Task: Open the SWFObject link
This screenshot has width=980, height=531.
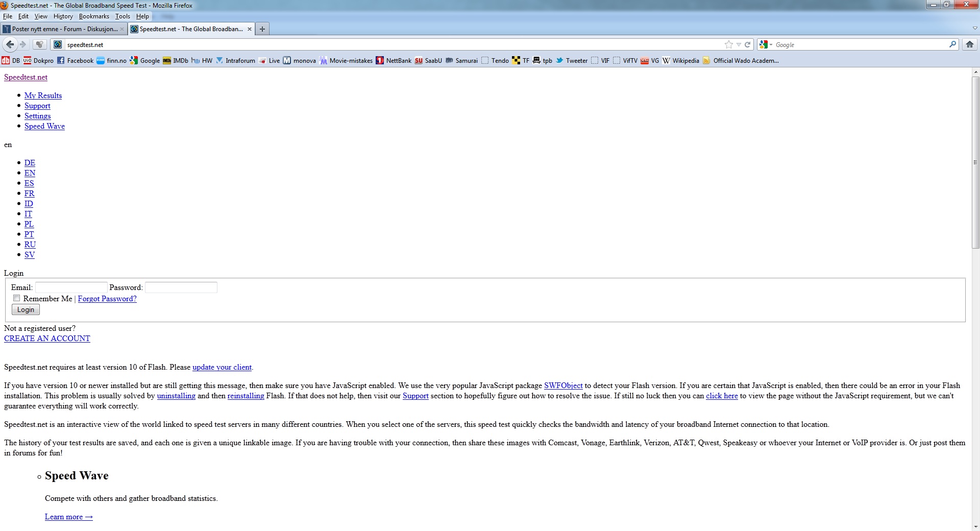Action: [563, 385]
